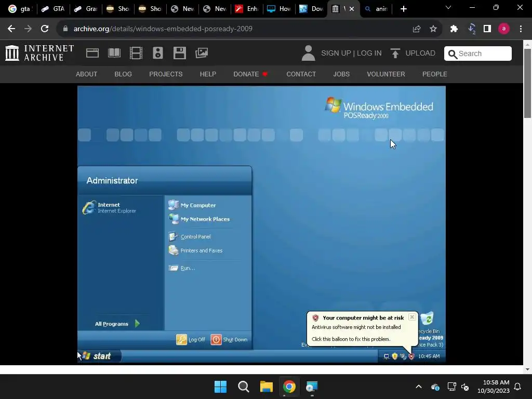
Task: Switch to the 'Dow' tab
Action: [x=311, y=9]
